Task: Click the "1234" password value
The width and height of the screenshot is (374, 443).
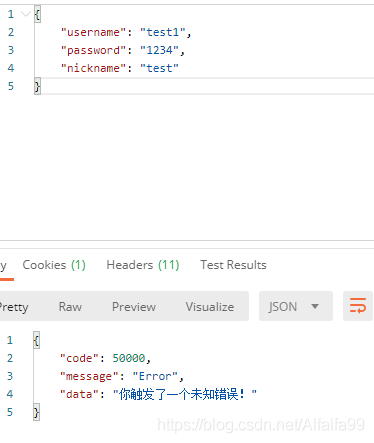Action: click(159, 50)
